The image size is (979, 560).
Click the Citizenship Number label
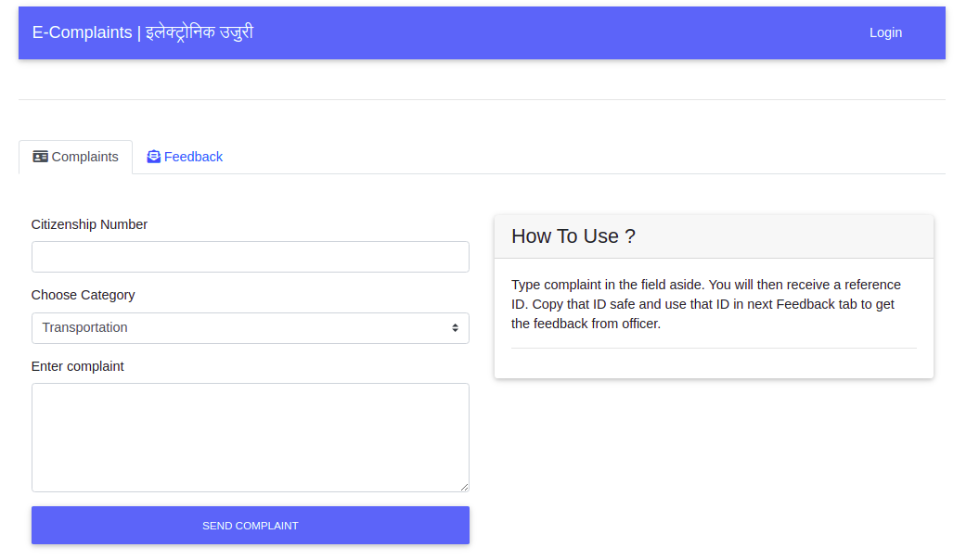tap(89, 224)
